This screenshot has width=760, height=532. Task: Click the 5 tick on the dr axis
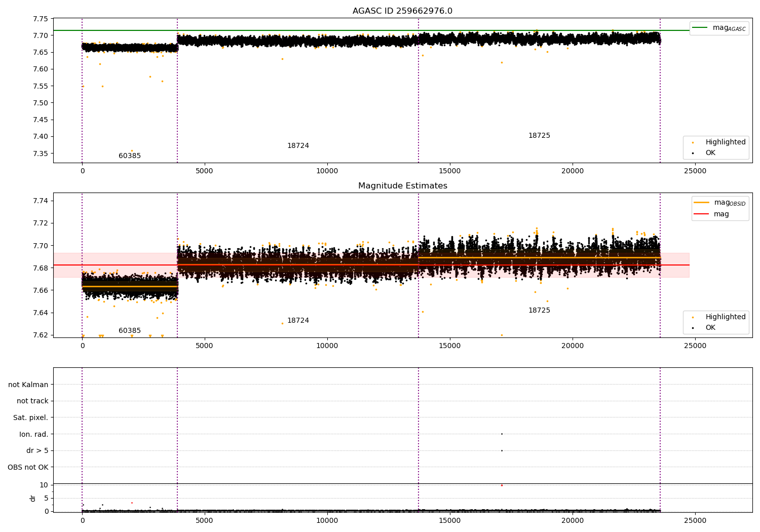[x=46, y=499]
